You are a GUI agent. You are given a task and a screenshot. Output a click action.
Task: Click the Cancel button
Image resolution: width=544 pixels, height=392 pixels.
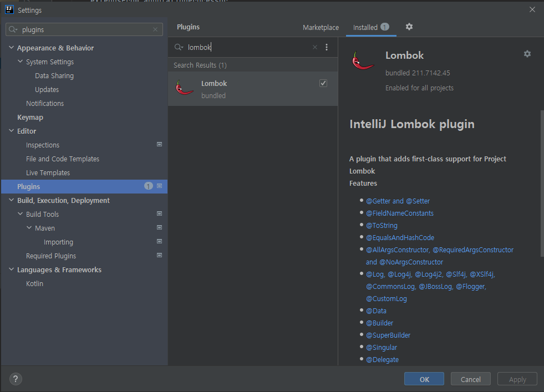(470, 379)
